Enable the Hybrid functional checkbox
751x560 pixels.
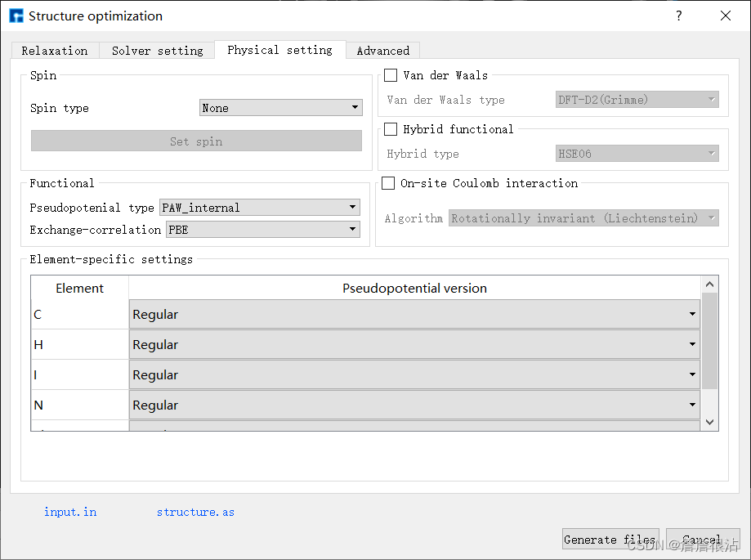point(391,129)
